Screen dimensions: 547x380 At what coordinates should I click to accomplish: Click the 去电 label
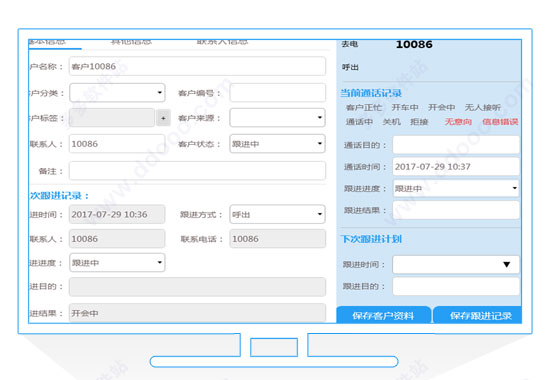click(x=350, y=44)
